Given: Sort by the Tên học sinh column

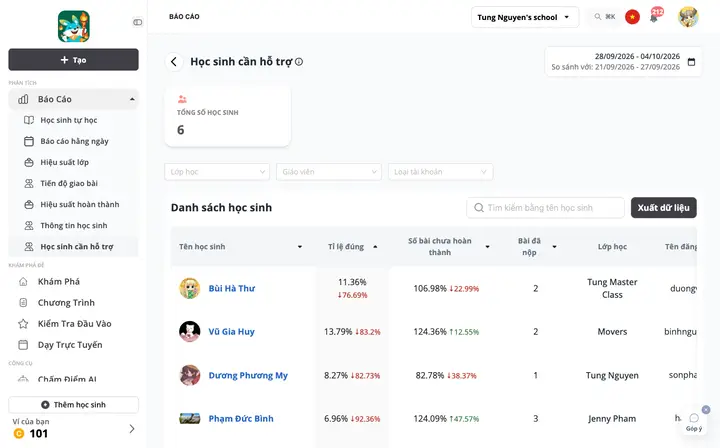Looking at the screenshot, I should pos(241,247).
